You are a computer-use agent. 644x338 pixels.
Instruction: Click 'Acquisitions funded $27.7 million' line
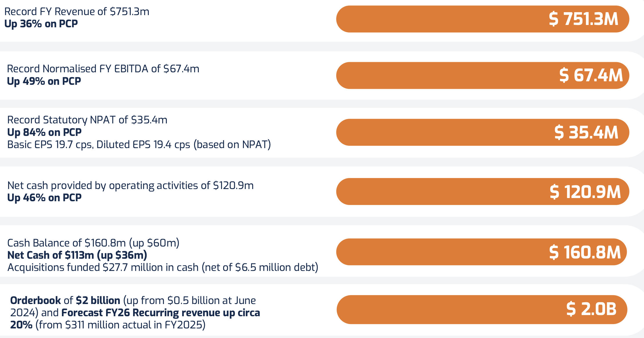163,267
